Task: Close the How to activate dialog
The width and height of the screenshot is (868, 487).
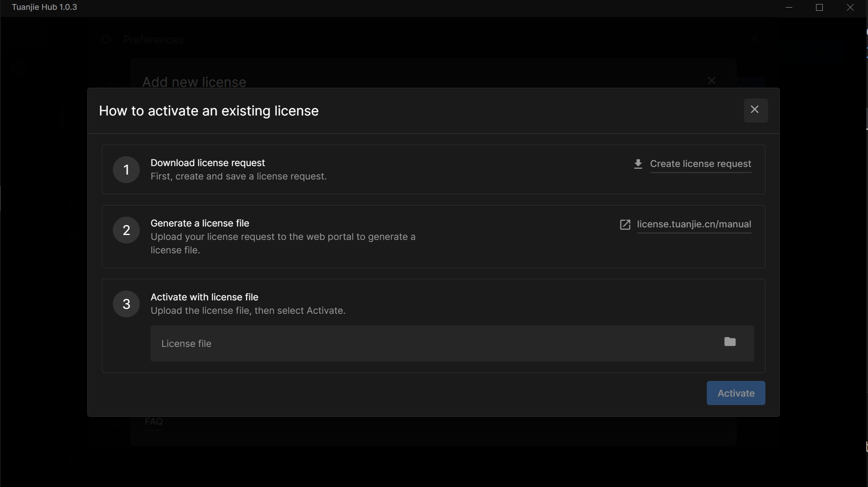Action: (x=756, y=110)
